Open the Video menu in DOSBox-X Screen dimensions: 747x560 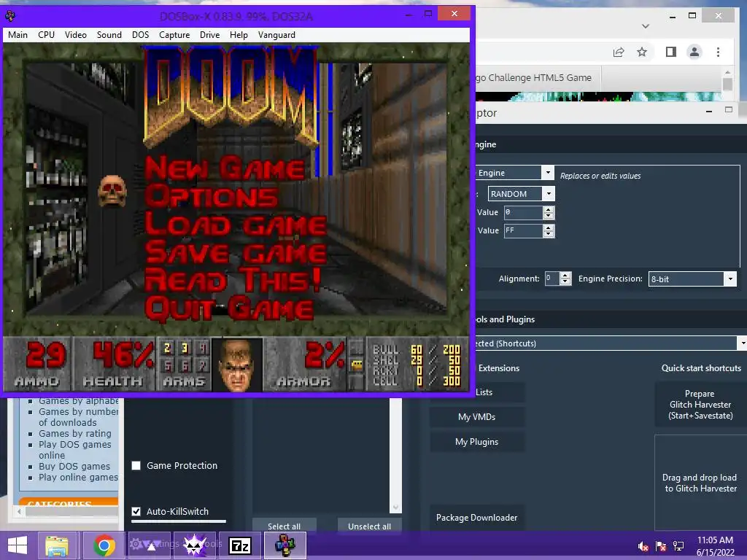[76, 35]
